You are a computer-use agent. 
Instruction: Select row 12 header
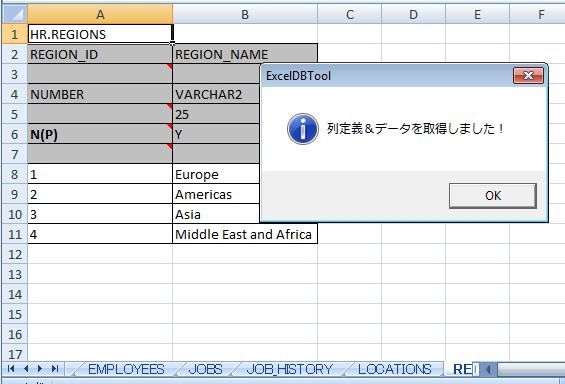click(14, 255)
